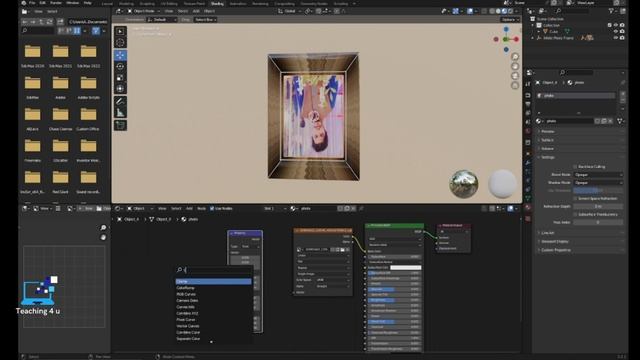Viewport: 640px width, 360px height.
Task: Toggle the camera view icon in viewport
Action: (x=515, y=76)
